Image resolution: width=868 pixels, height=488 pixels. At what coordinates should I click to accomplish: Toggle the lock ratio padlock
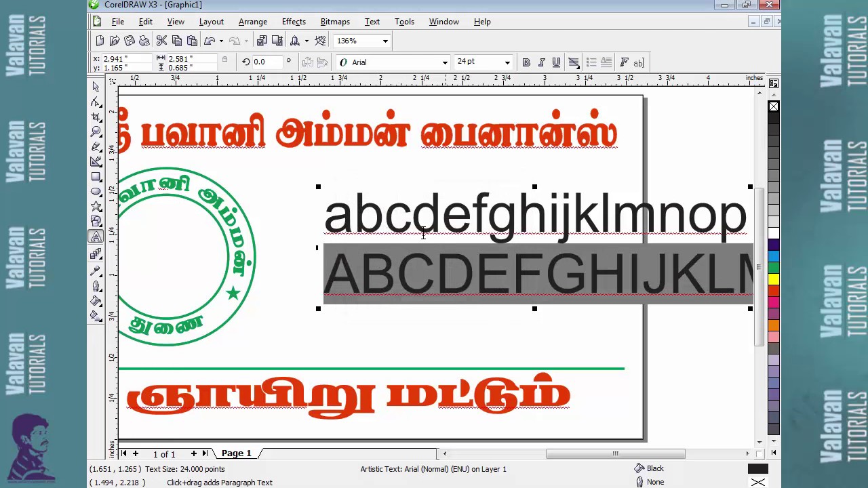(224, 60)
